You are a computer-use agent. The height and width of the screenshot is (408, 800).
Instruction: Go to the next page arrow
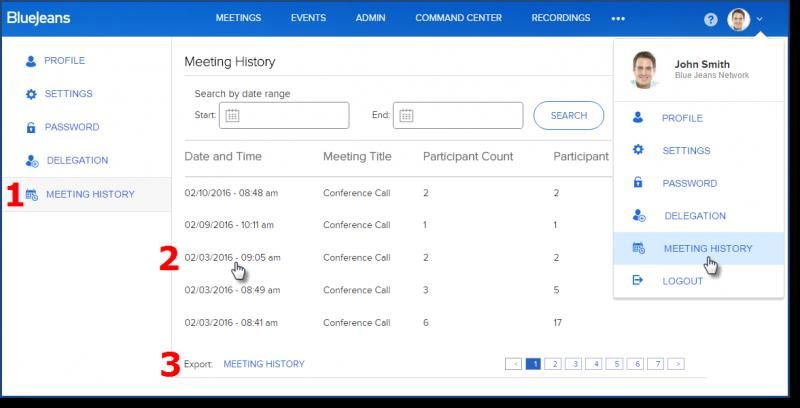(x=677, y=364)
